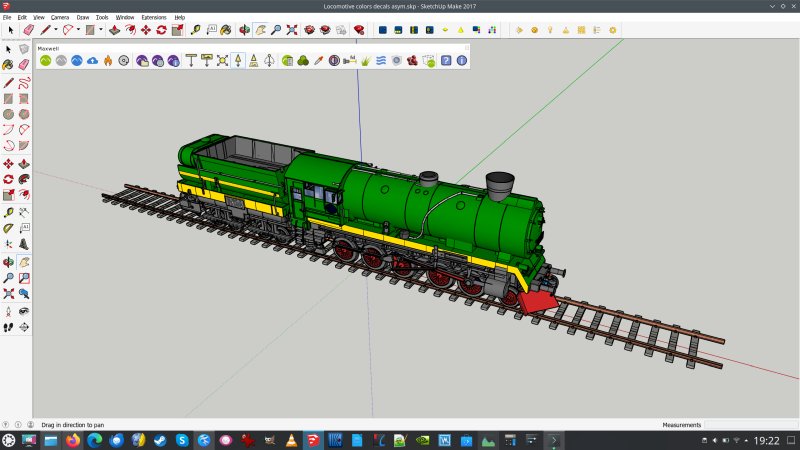
Task: Activate the Push/Pull tool in top toolbar
Action: (114, 30)
